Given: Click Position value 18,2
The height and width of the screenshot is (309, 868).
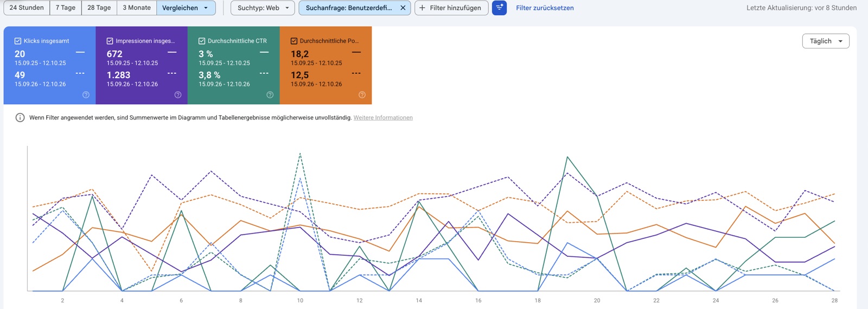Looking at the screenshot, I should [x=299, y=54].
